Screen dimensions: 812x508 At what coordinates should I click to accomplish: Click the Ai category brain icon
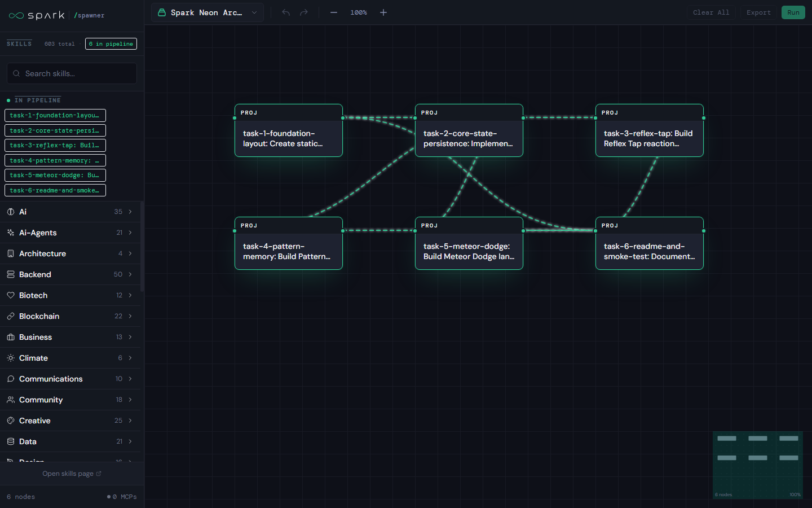point(11,212)
